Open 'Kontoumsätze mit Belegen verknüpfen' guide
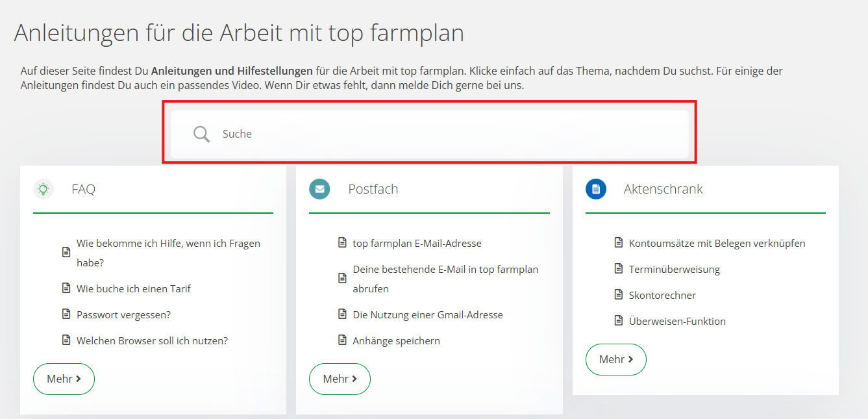Viewport: 868px width, 419px height. pyautogui.click(x=717, y=243)
